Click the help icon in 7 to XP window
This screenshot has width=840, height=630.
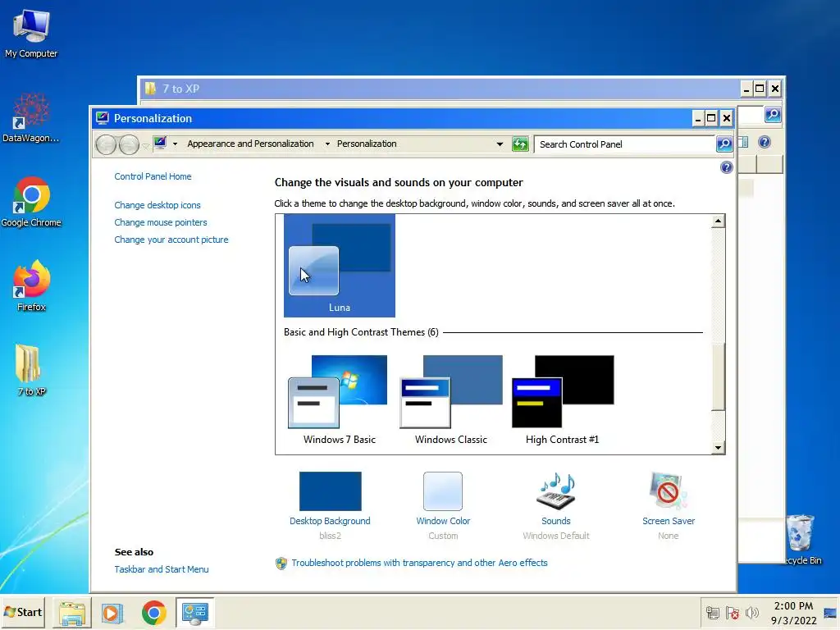click(x=765, y=142)
